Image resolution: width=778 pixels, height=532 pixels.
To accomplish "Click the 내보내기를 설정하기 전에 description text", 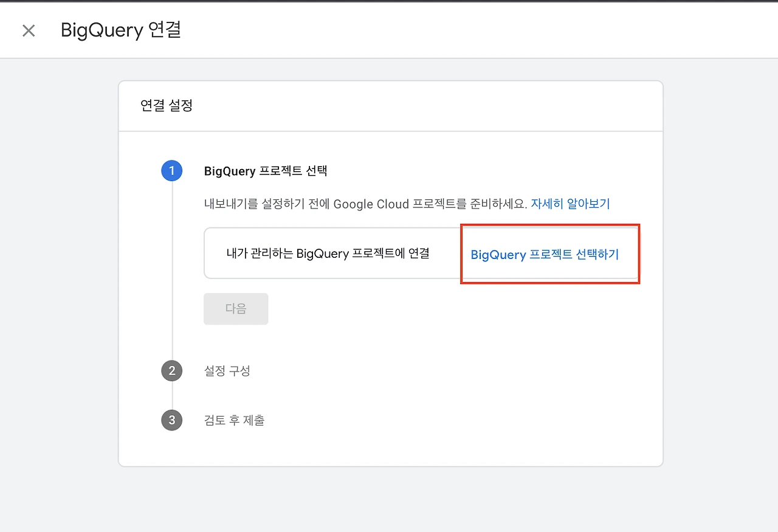I will coord(365,204).
